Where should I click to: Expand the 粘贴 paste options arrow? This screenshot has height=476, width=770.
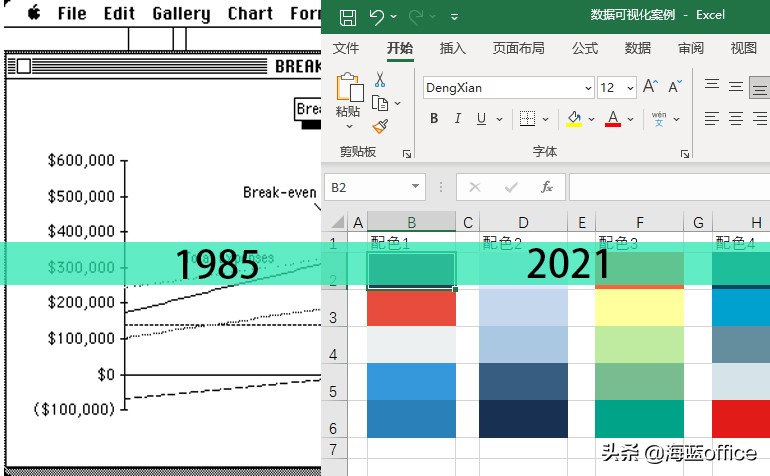pyautogui.click(x=349, y=126)
